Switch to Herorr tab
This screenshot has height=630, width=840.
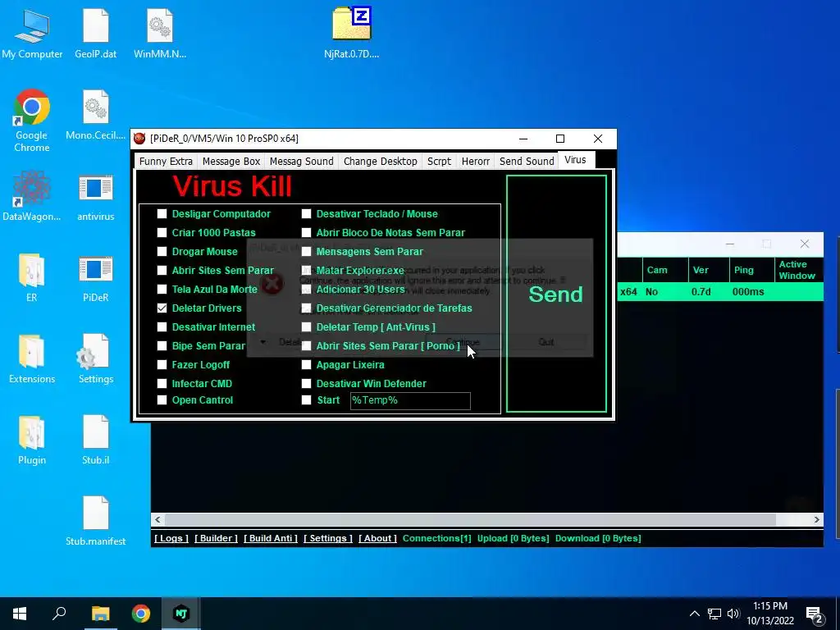pyautogui.click(x=475, y=162)
